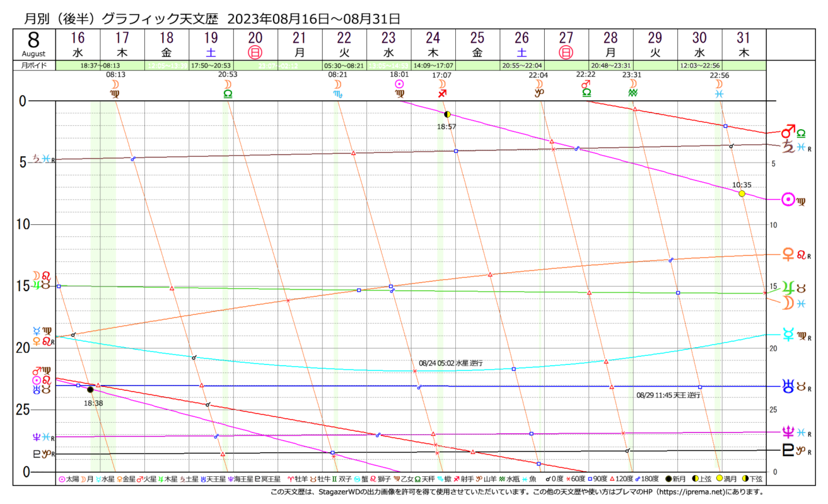
Task: Select the 20 Sunday date header
Action: [255, 45]
